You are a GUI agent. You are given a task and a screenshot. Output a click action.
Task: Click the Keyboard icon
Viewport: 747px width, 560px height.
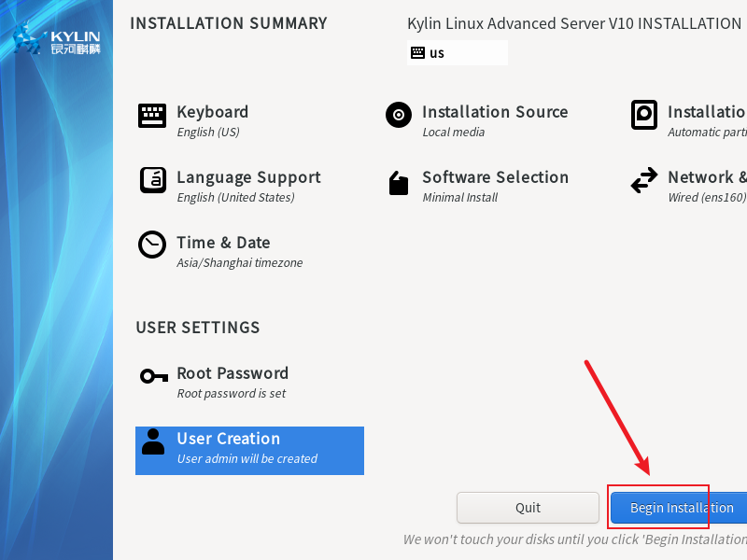[152, 116]
